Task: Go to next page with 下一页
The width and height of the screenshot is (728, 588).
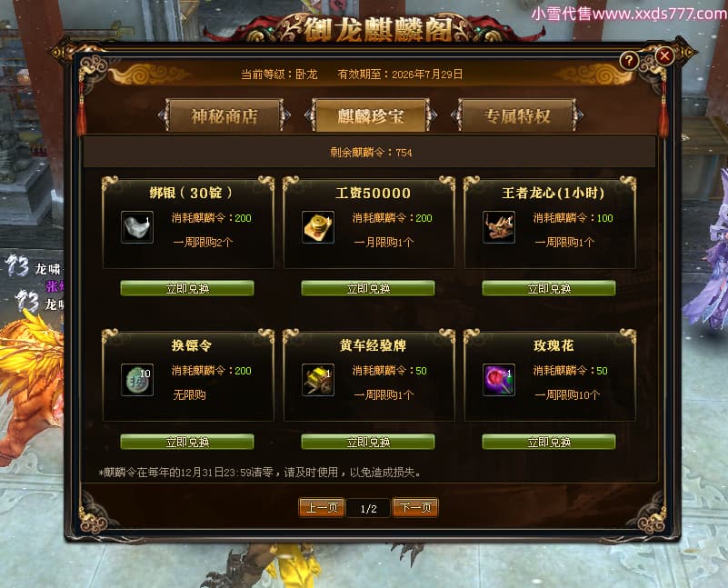Action: tap(415, 508)
